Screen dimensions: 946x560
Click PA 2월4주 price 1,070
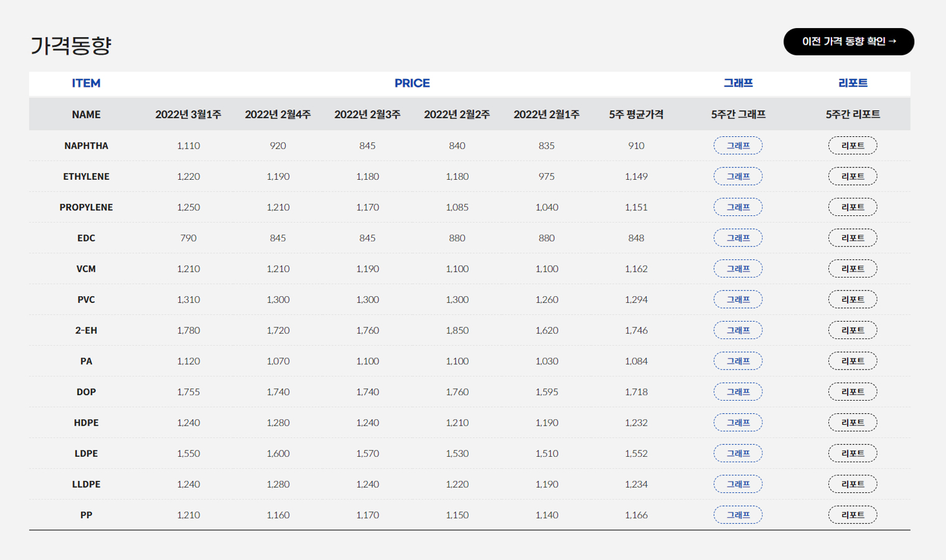pyautogui.click(x=278, y=361)
